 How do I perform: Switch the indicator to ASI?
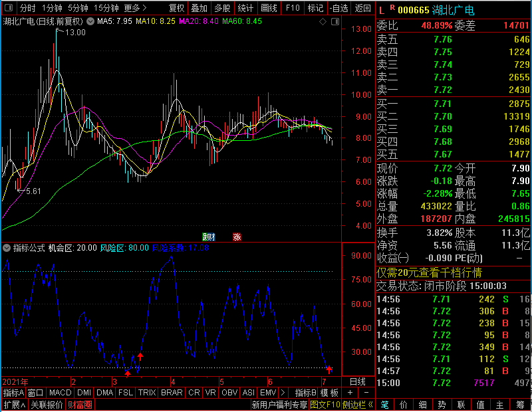click(x=248, y=393)
